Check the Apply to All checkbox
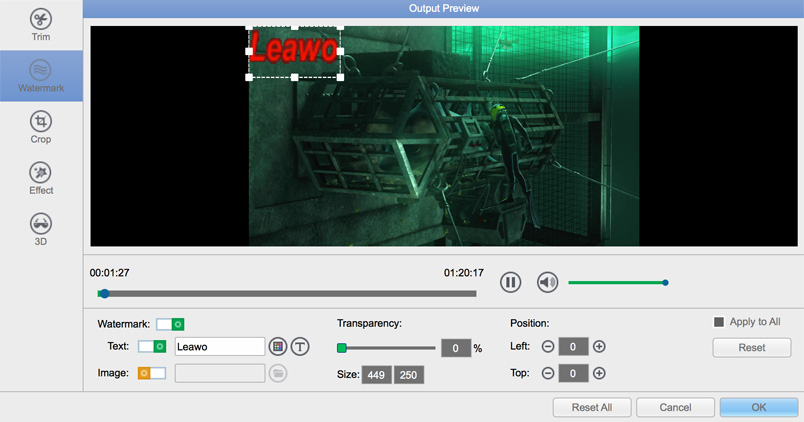This screenshot has height=422, width=804. [x=718, y=322]
